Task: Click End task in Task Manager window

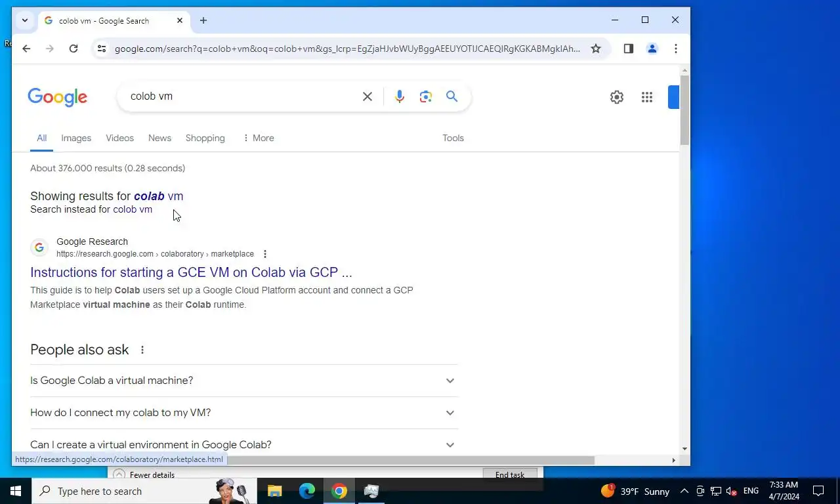Action: click(510, 474)
